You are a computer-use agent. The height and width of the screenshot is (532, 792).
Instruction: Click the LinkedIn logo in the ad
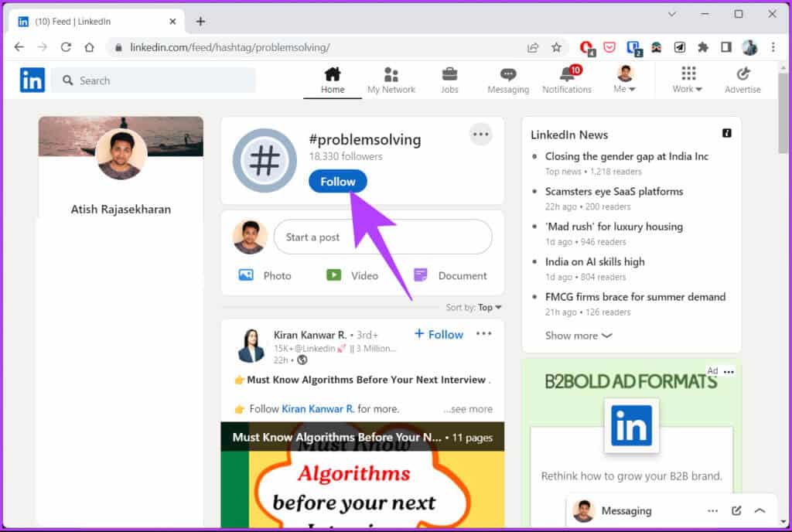[x=631, y=425]
